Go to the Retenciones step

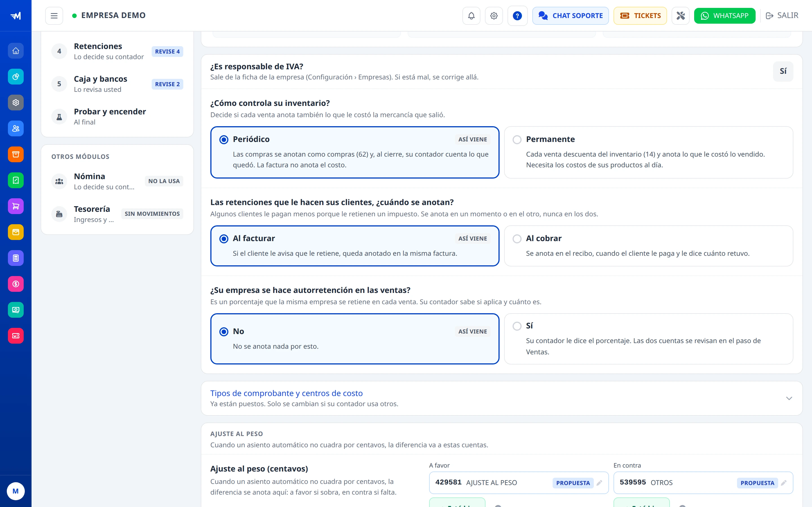click(117, 51)
